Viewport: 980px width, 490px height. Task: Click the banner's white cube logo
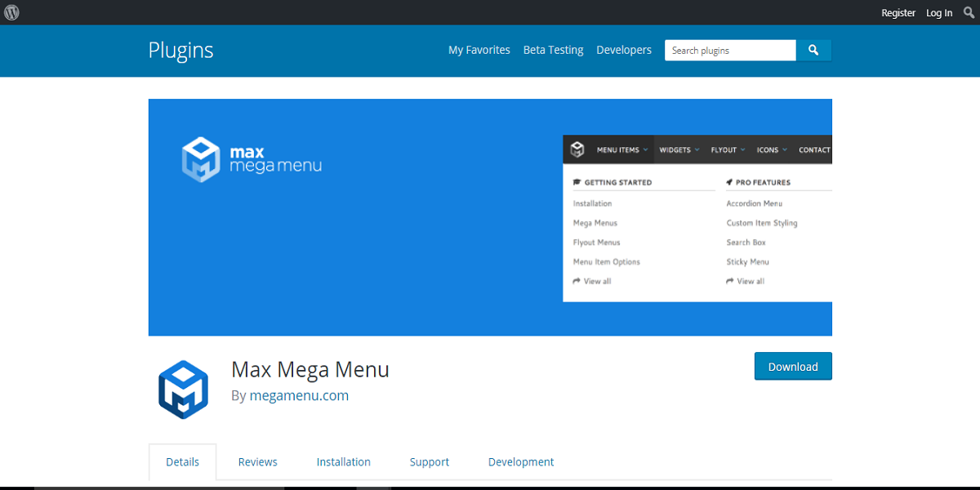click(x=201, y=159)
